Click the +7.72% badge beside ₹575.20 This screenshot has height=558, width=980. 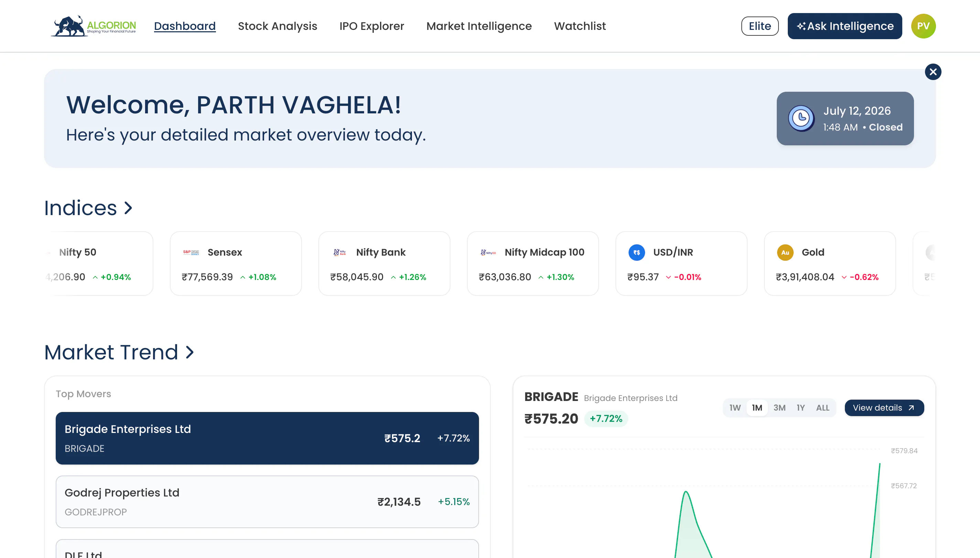pyautogui.click(x=606, y=419)
